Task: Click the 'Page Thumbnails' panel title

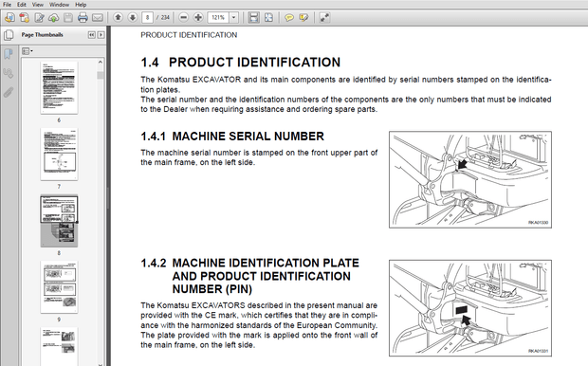Action: pos(42,35)
